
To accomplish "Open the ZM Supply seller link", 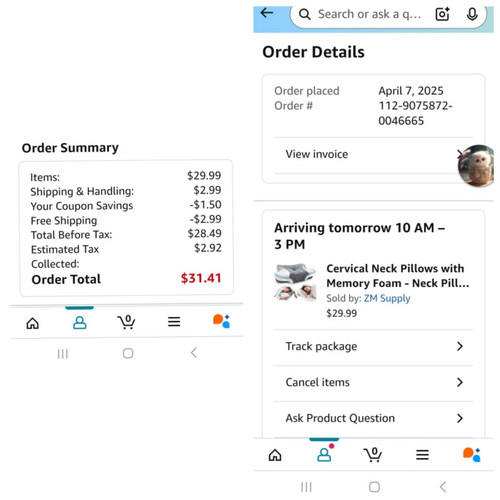I will (x=387, y=298).
